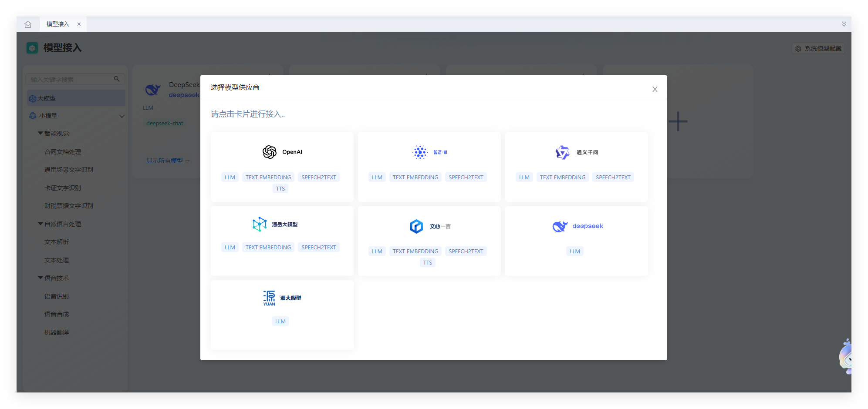Click the LLM tag on the 文心一言 card

[377, 251]
